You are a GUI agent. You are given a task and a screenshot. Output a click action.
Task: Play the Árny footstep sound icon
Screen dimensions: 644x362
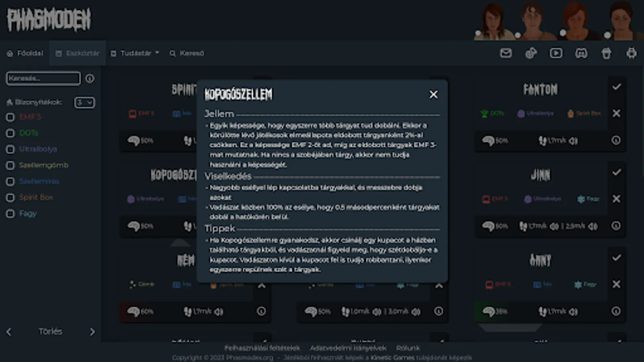(x=574, y=312)
